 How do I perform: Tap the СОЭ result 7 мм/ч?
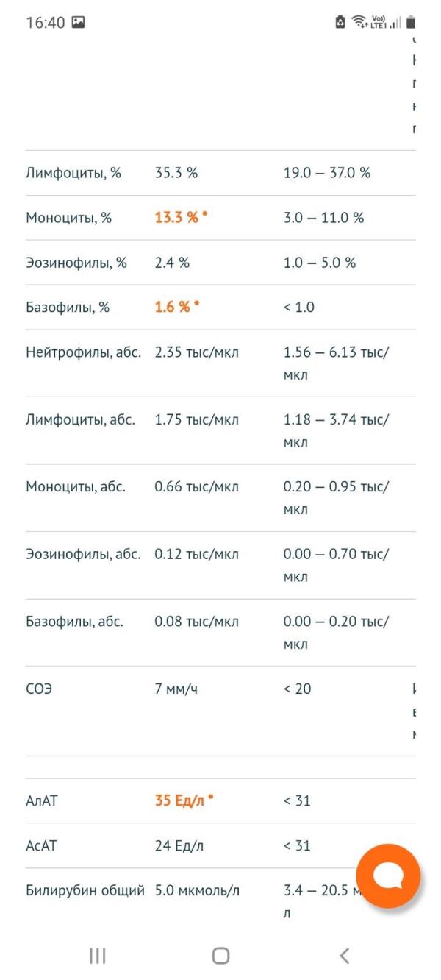pos(176,689)
